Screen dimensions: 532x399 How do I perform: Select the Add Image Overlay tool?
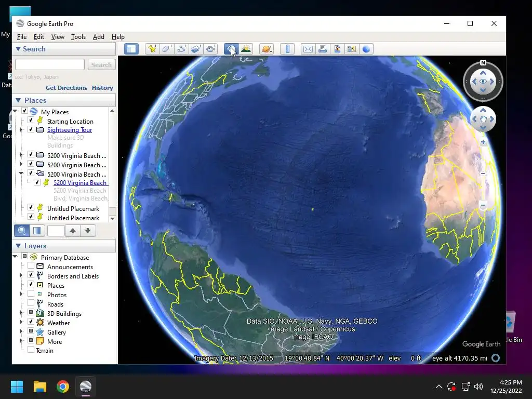pyautogui.click(x=196, y=49)
